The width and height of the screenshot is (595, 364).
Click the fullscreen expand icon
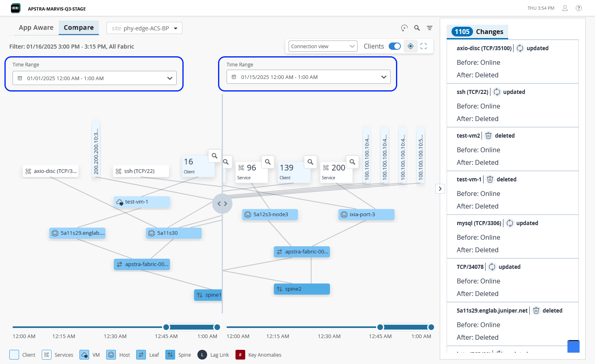coord(424,46)
